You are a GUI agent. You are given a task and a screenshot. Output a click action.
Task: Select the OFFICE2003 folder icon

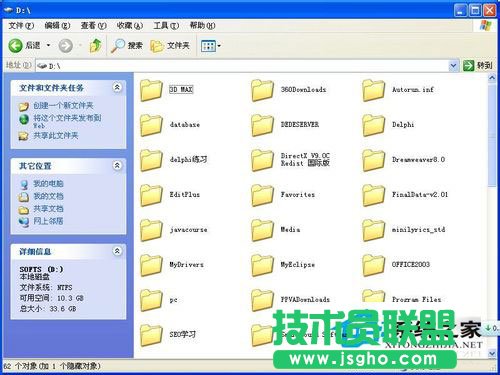tap(373, 265)
